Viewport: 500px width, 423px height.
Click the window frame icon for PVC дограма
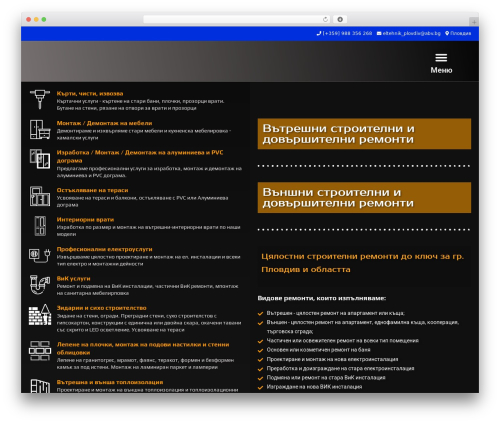(40, 159)
